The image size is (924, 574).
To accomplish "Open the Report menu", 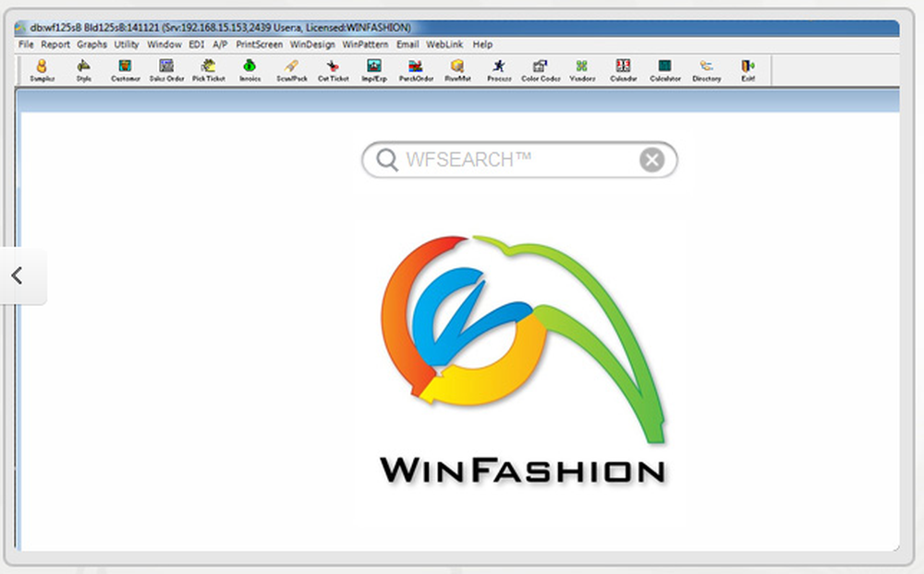I will click(55, 44).
